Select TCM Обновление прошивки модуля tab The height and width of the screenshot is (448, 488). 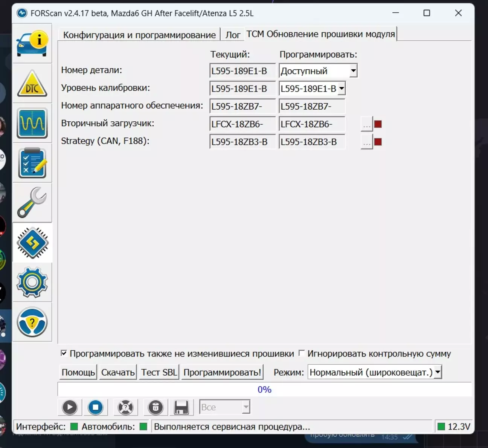(x=320, y=34)
